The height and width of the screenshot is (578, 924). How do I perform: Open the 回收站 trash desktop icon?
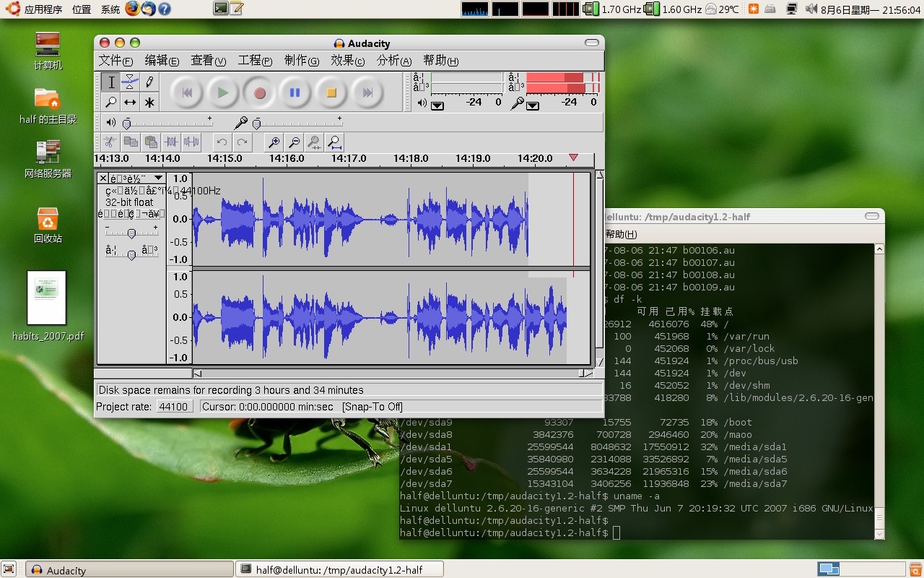(x=48, y=225)
